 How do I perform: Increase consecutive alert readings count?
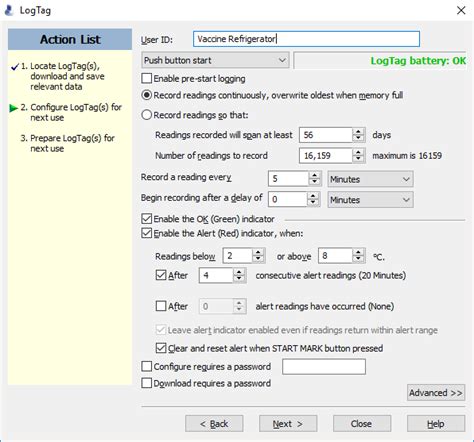coord(239,272)
